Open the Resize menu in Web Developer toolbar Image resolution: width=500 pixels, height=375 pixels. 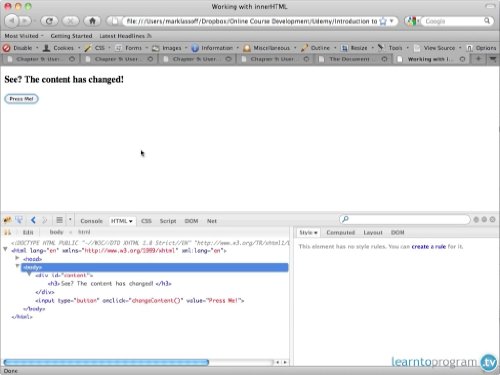[357, 48]
